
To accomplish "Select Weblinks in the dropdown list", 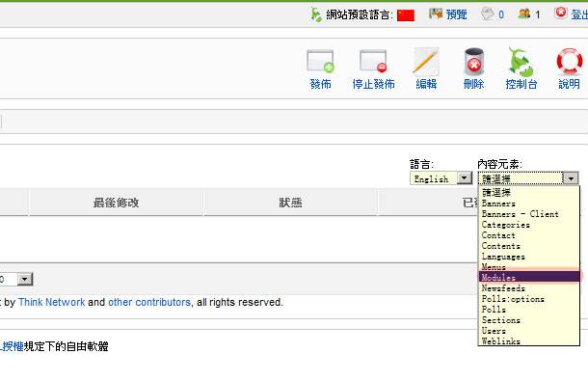I will pyautogui.click(x=529, y=340).
